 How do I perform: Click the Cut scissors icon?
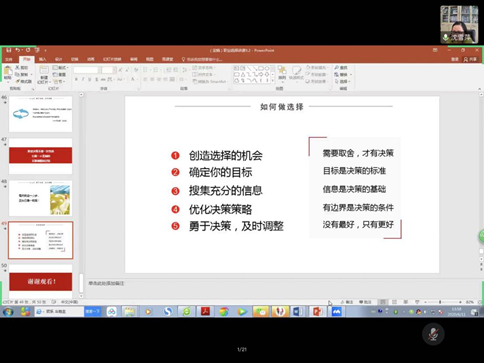point(18,68)
